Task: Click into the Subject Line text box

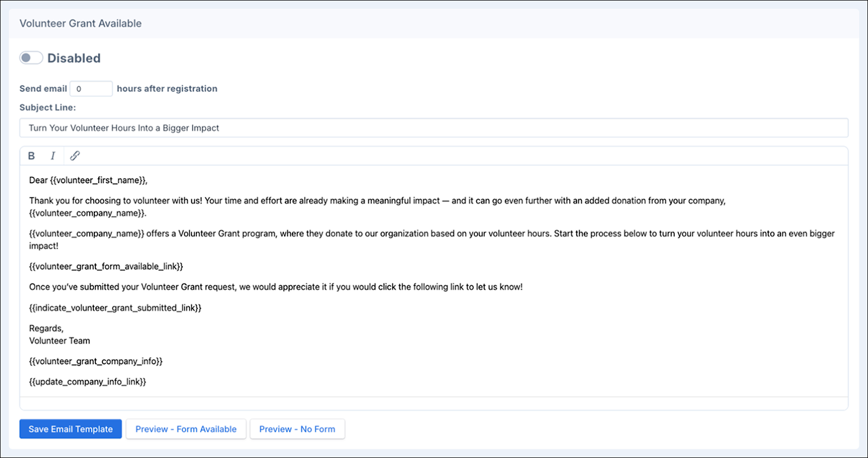Action: (x=433, y=128)
